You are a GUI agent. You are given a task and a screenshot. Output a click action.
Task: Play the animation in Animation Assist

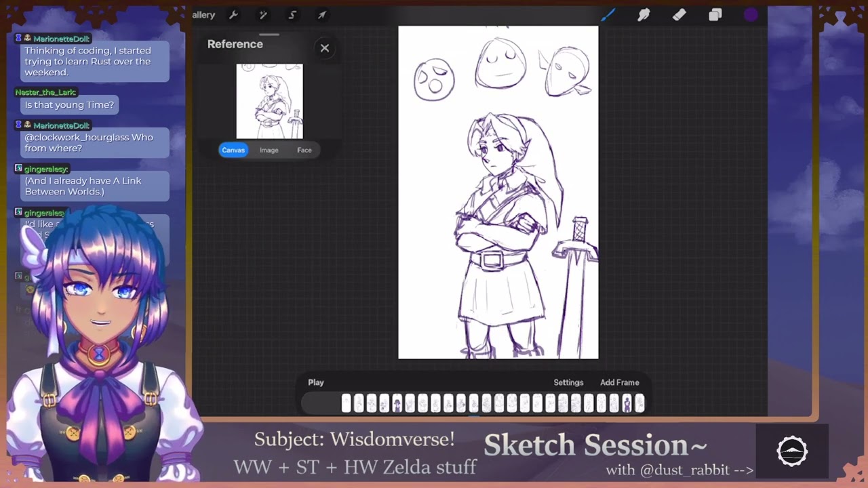click(x=316, y=382)
